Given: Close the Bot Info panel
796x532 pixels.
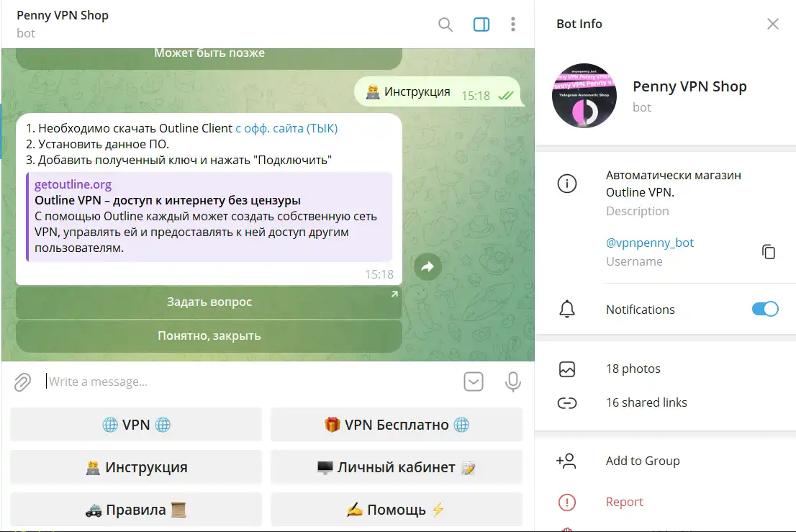Looking at the screenshot, I should click(x=773, y=24).
